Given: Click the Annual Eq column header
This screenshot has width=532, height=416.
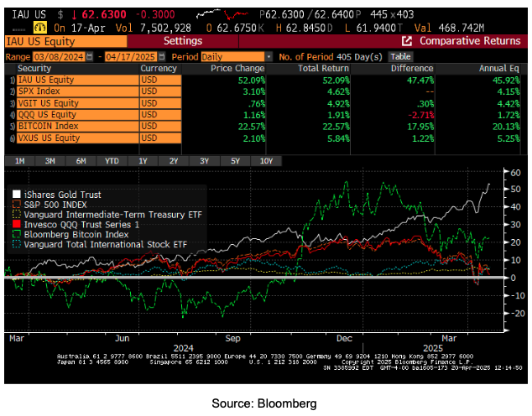Looking at the screenshot, I should point(498,68).
